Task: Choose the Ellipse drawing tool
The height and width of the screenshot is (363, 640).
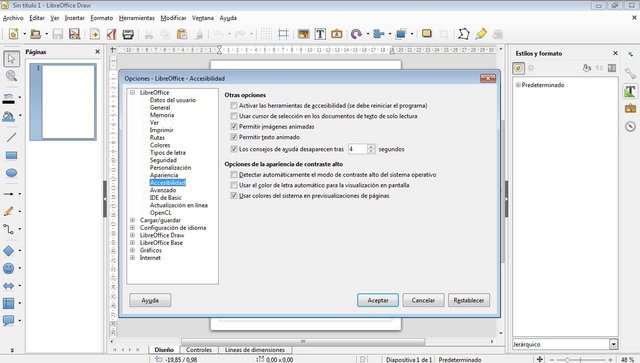Action: [11, 173]
